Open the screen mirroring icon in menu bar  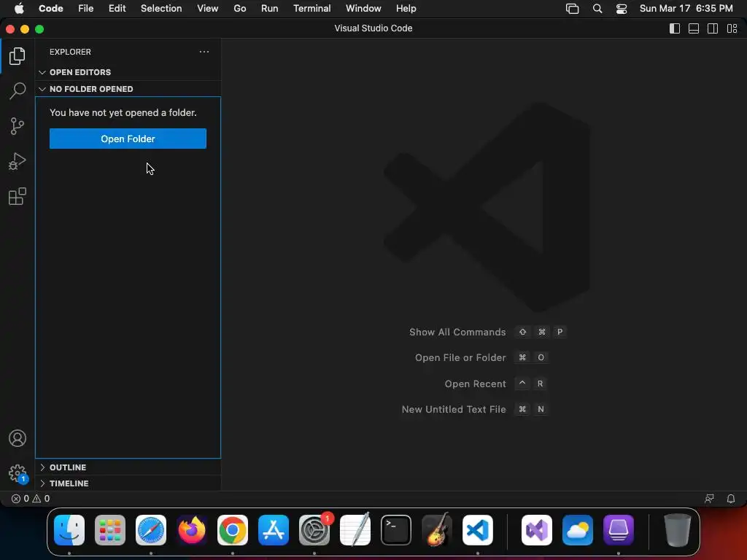pos(572,9)
